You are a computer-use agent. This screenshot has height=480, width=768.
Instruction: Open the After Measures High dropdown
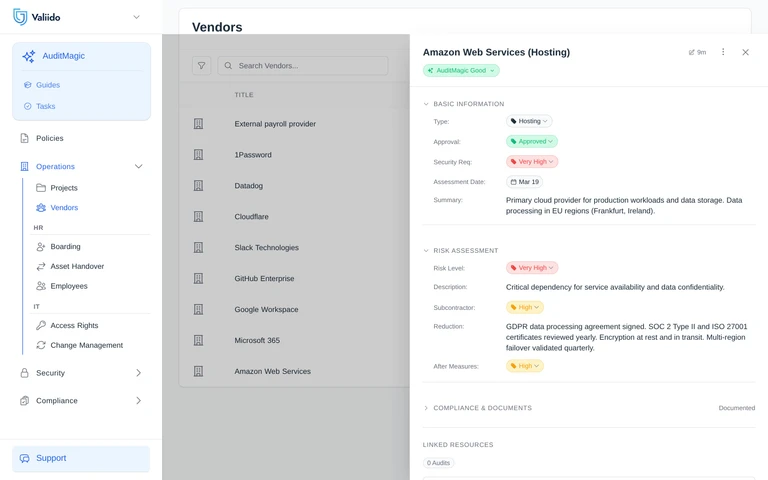tap(525, 366)
